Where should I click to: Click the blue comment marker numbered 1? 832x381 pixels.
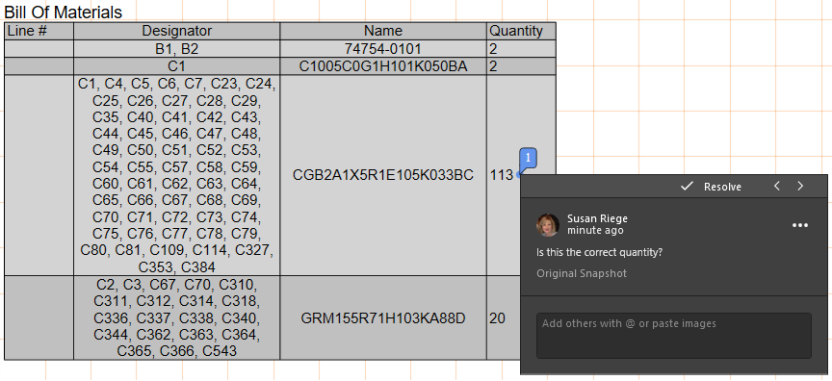pos(528,159)
